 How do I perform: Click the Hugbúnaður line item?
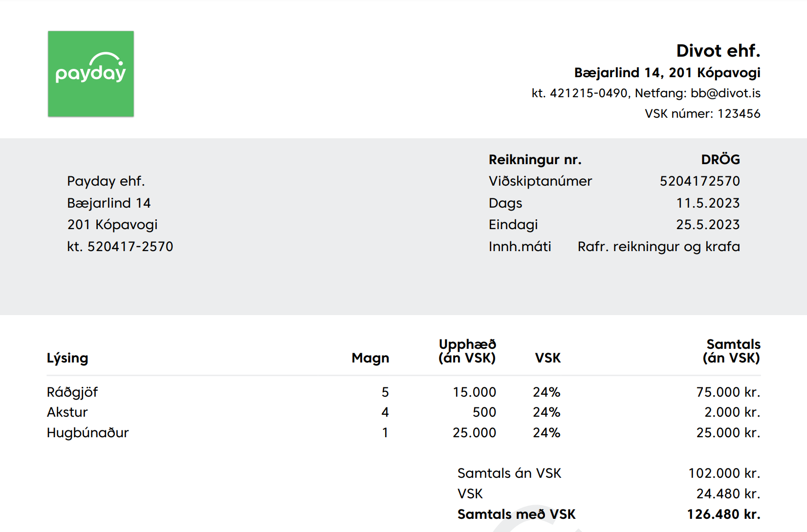click(x=88, y=433)
